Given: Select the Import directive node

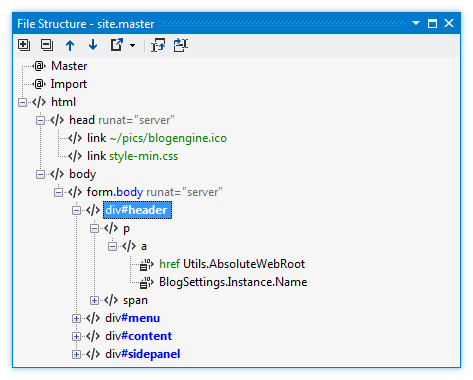Looking at the screenshot, I should coord(69,84).
